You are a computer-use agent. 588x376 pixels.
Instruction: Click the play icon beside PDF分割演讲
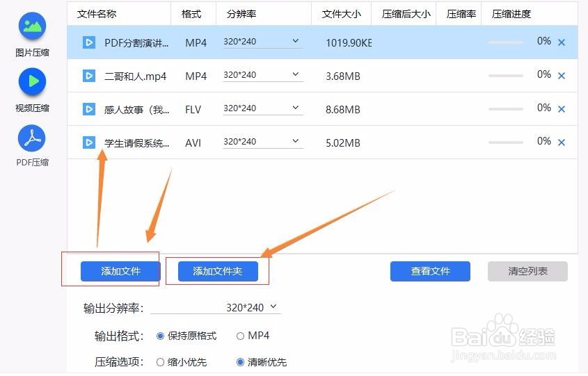(89, 42)
